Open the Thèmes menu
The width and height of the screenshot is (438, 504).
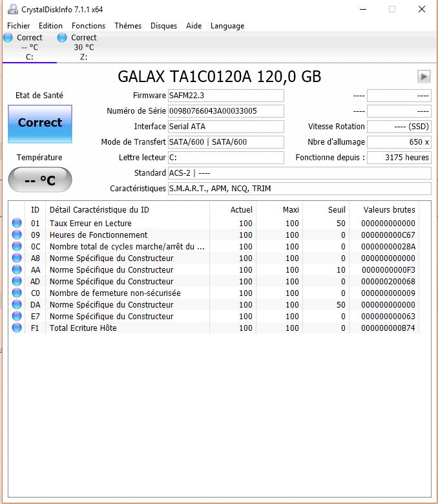click(x=127, y=26)
